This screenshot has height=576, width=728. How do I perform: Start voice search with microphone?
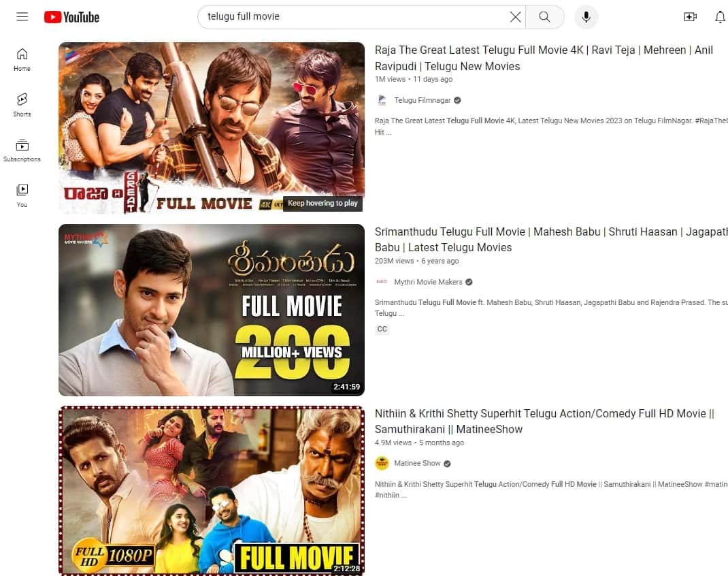click(x=586, y=17)
